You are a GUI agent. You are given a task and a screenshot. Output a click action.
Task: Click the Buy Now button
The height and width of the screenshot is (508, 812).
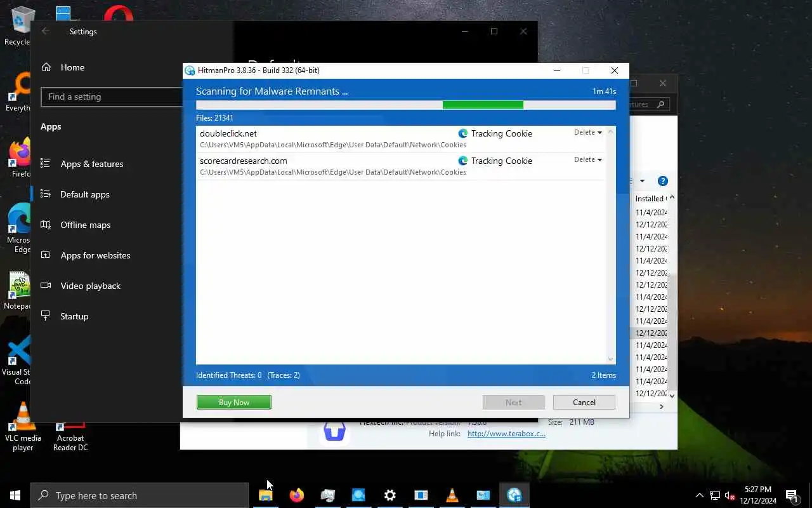point(234,402)
